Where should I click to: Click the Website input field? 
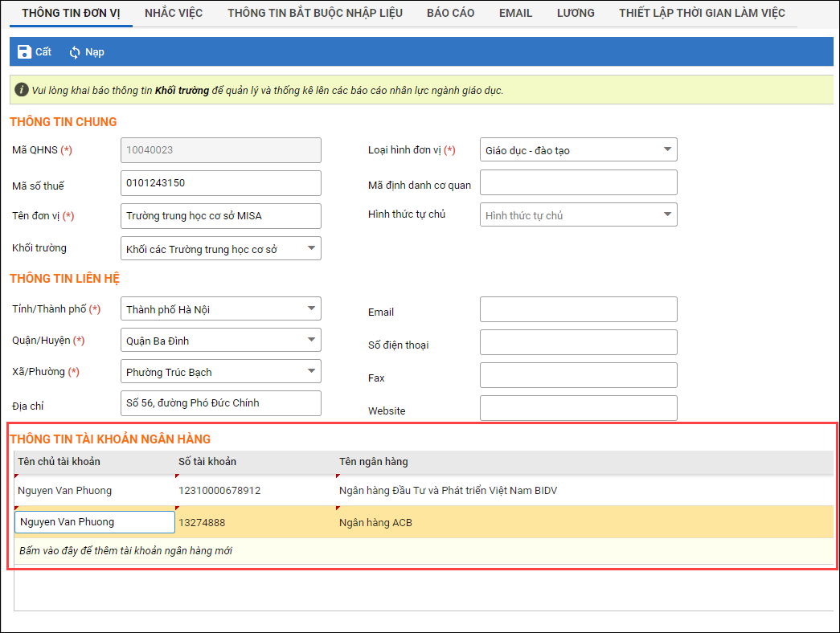(578, 408)
